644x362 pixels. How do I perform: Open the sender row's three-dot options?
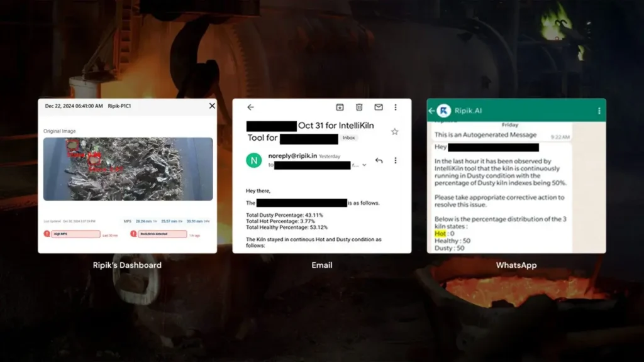tap(396, 160)
